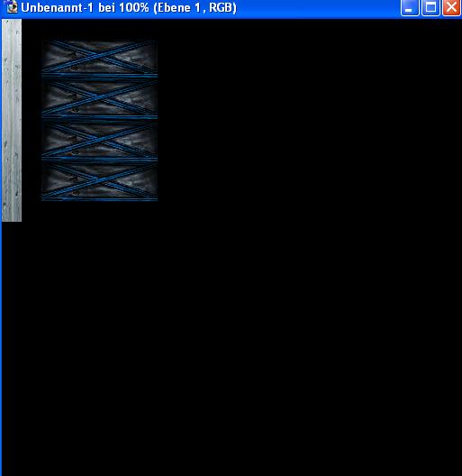Image resolution: width=462 pixels, height=476 pixels.
Task: Click the blue crossed-beam texture image on the canvas
Action: 99,121
